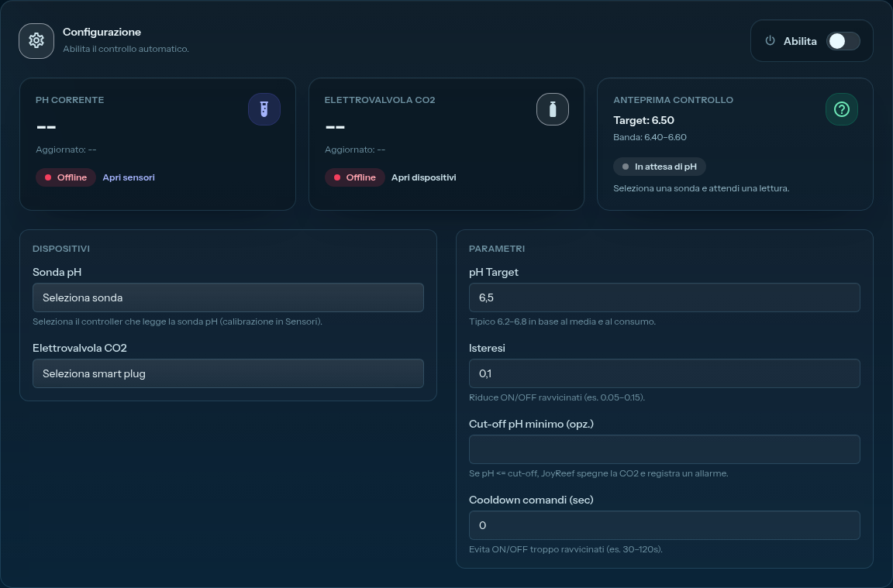
Task: Click the power icon beside Abilita
Action: point(770,41)
